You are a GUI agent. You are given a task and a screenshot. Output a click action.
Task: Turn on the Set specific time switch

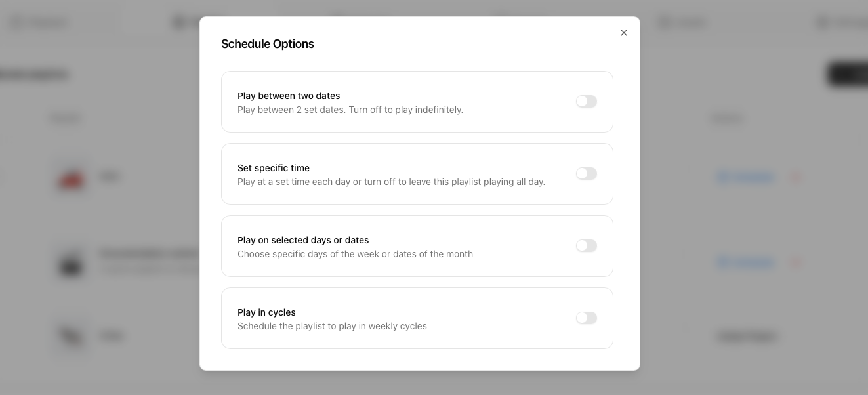[x=586, y=174]
